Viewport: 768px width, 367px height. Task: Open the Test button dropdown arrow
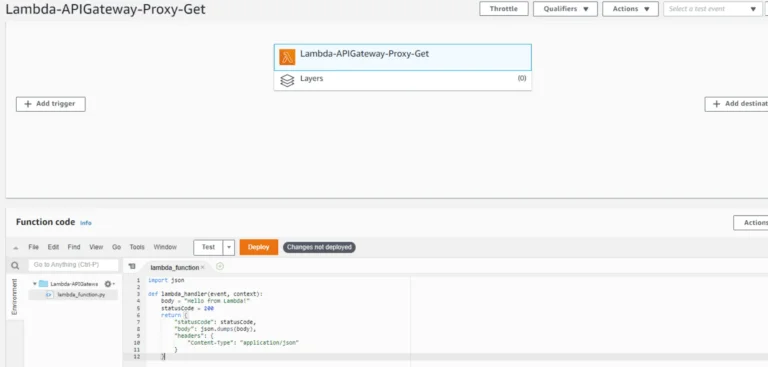click(229, 247)
